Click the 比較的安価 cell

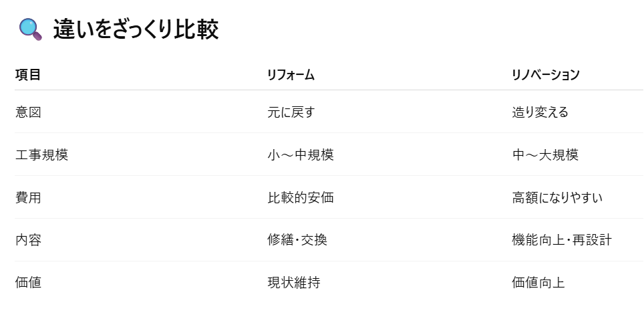(x=300, y=197)
